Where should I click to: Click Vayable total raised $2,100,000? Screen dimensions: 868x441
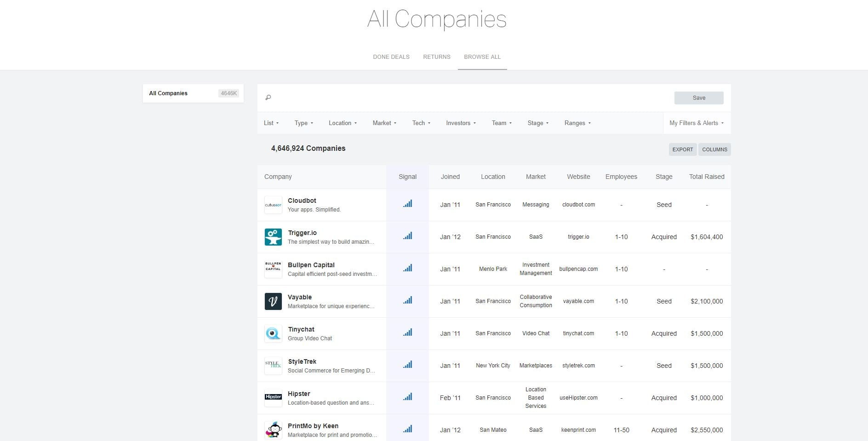point(707,301)
